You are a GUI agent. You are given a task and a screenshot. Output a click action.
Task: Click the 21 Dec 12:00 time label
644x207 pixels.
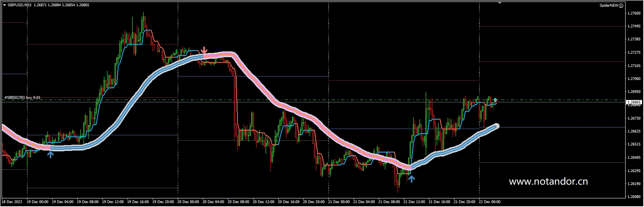[414, 202]
